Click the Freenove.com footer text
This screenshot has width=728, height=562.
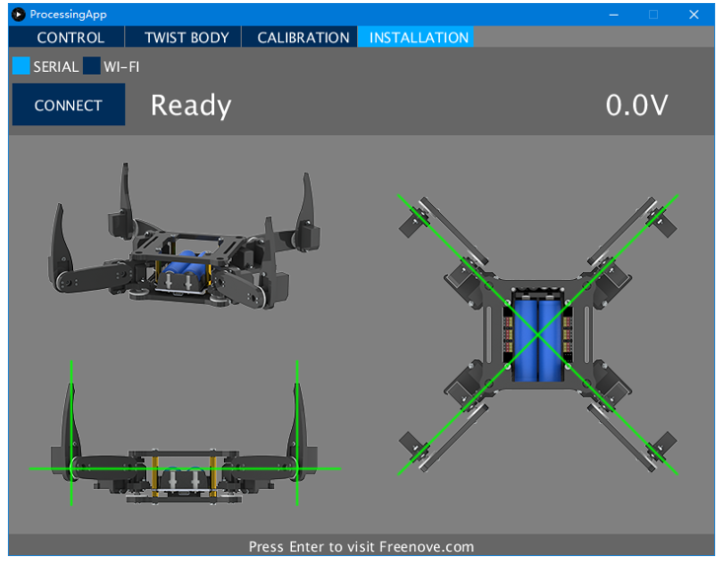coord(427,546)
